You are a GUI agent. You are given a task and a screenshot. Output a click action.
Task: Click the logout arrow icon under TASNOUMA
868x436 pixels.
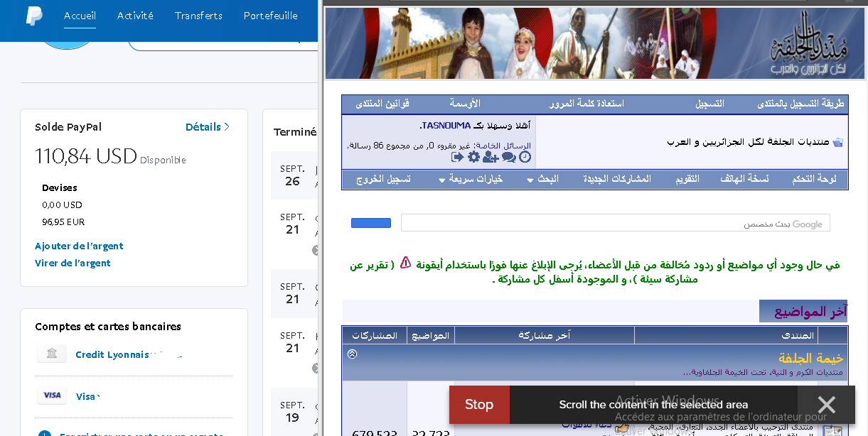[457, 157]
